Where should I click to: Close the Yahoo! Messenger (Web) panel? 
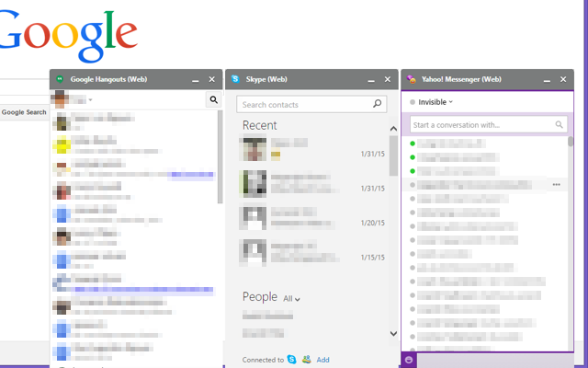click(x=563, y=79)
